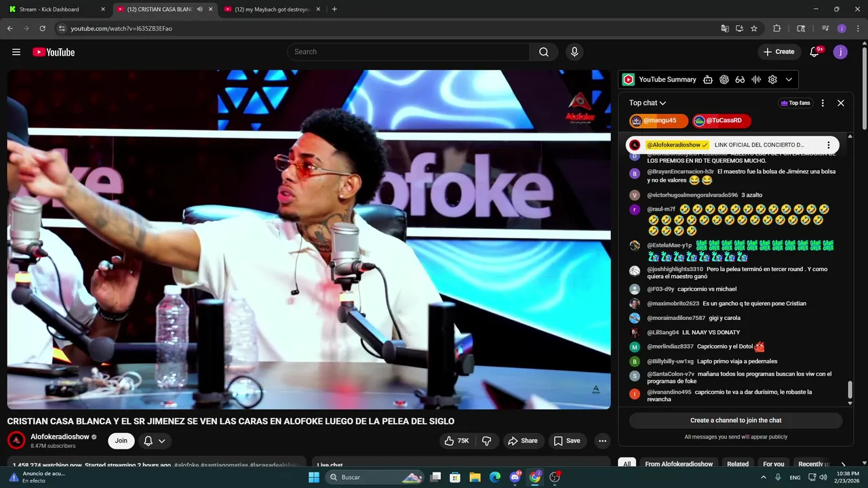Image resolution: width=868 pixels, height=488 pixels.
Task: Open more video actions ellipsis
Action: click(x=602, y=441)
